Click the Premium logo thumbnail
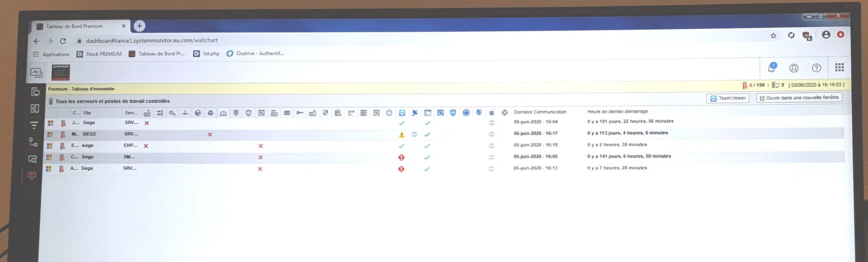The image size is (868, 262). (61, 72)
